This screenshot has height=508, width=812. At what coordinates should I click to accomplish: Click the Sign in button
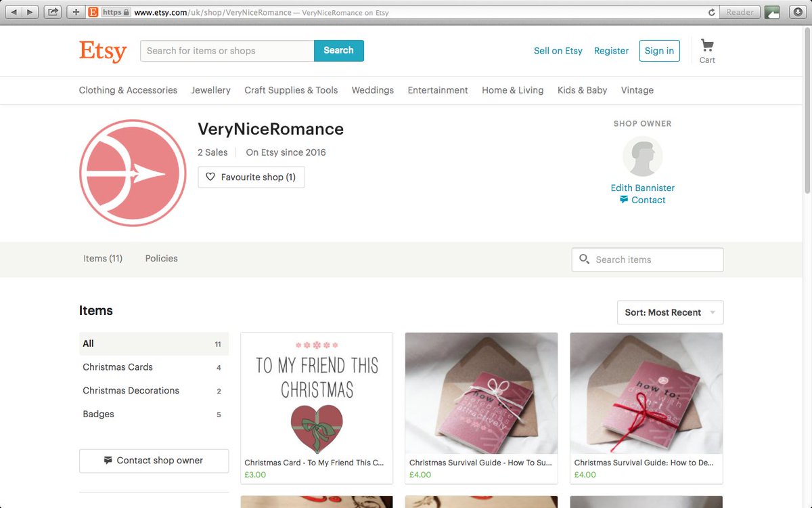[659, 51]
